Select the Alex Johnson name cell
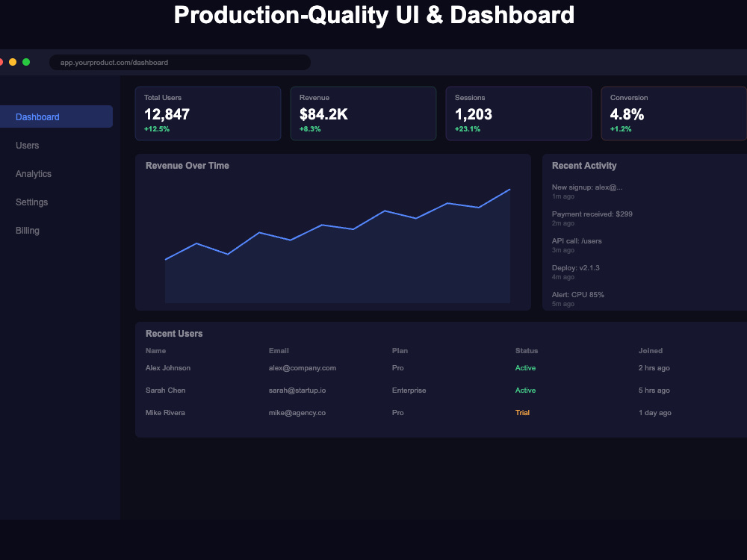Image resolution: width=747 pixels, height=560 pixels. [167, 368]
